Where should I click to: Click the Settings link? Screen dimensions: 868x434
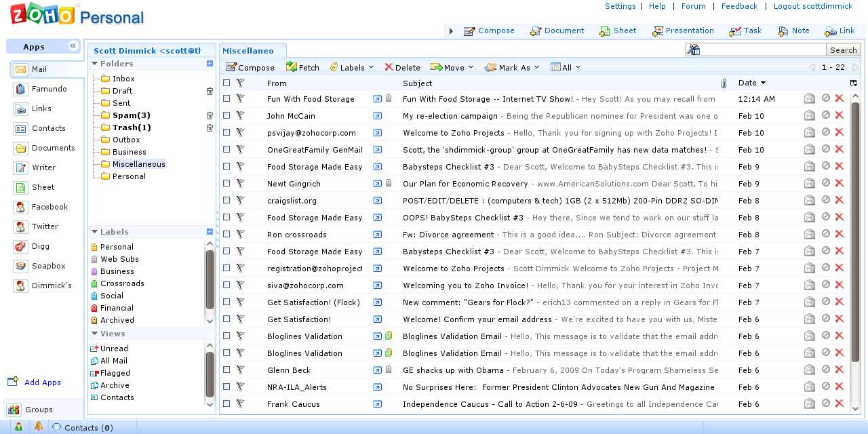click(620, 6)
